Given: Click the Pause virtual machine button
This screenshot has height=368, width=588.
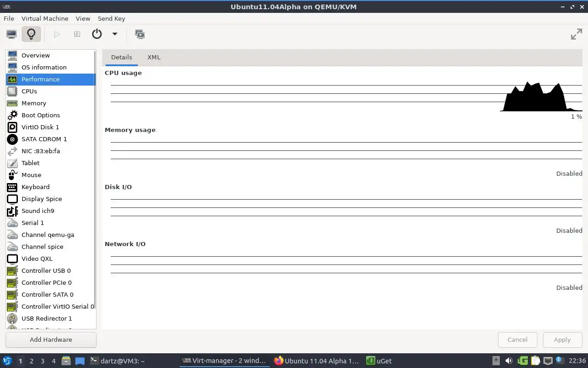Looking at the screenshot, I should pyautogui.click(x=77, y=34).
